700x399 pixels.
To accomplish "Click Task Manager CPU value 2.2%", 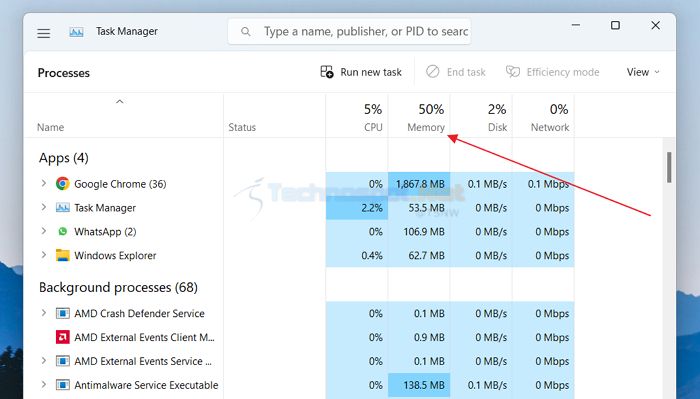I will (x=371, y=208).
